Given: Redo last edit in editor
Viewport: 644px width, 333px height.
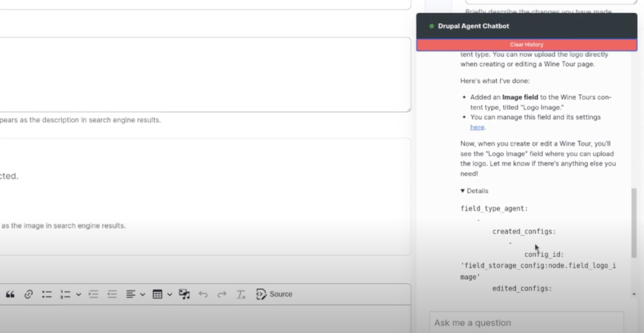Looking at the screenshot, I should tap(222, 294).
